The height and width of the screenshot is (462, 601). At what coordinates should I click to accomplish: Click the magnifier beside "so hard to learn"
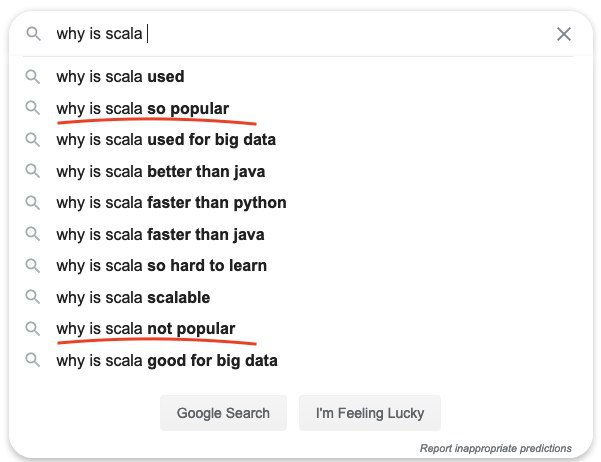pyautogui.click(x=33, y=265)
